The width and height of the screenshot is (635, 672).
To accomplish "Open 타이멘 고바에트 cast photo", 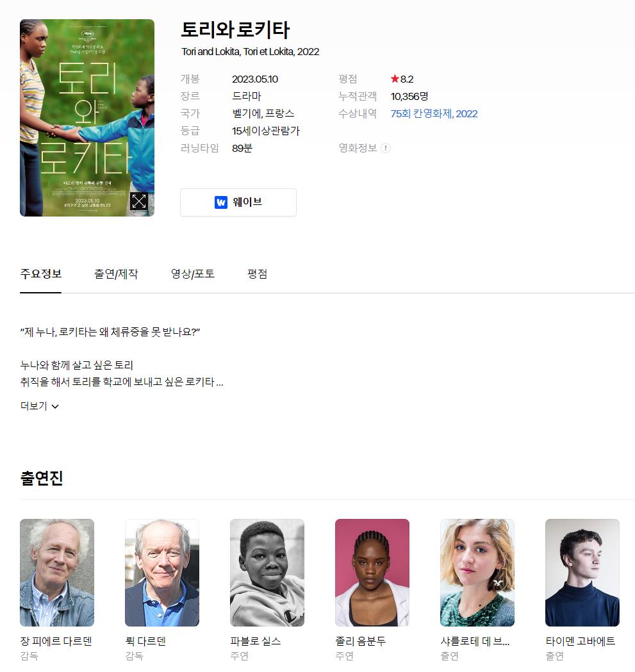I will [x=582, y=573].
